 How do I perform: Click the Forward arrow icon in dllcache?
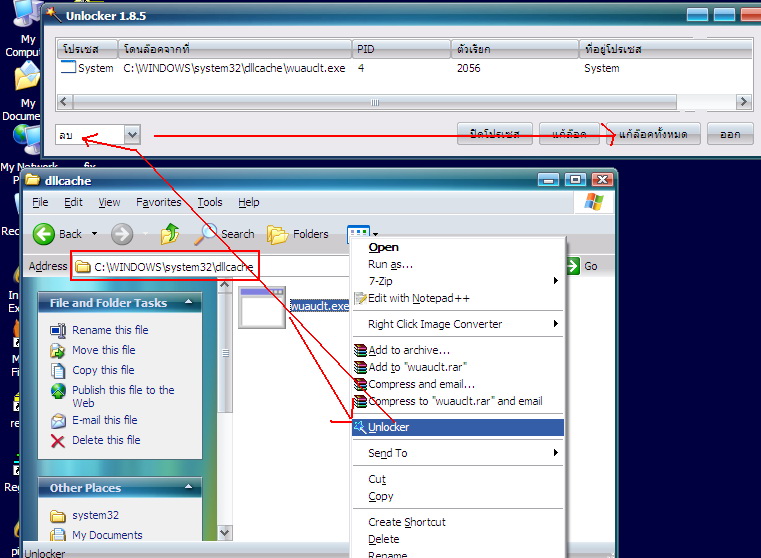(x=122, y=234)
